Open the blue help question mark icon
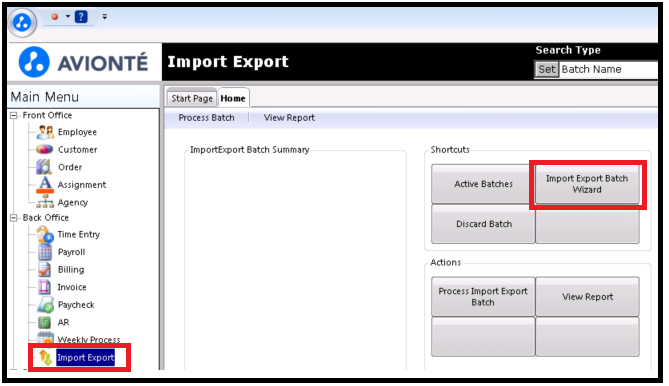The height and width of the screenshot is (386, 669). pyautogui.click(x=81, y=17)
